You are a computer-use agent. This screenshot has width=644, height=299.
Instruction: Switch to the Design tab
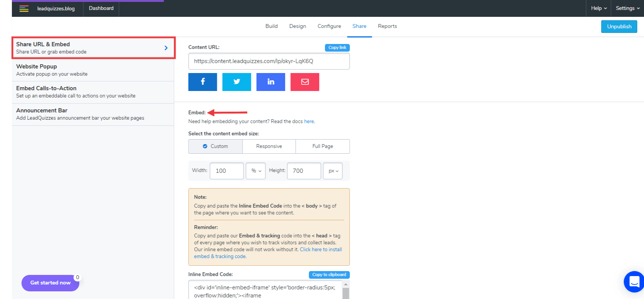point(298,26)
